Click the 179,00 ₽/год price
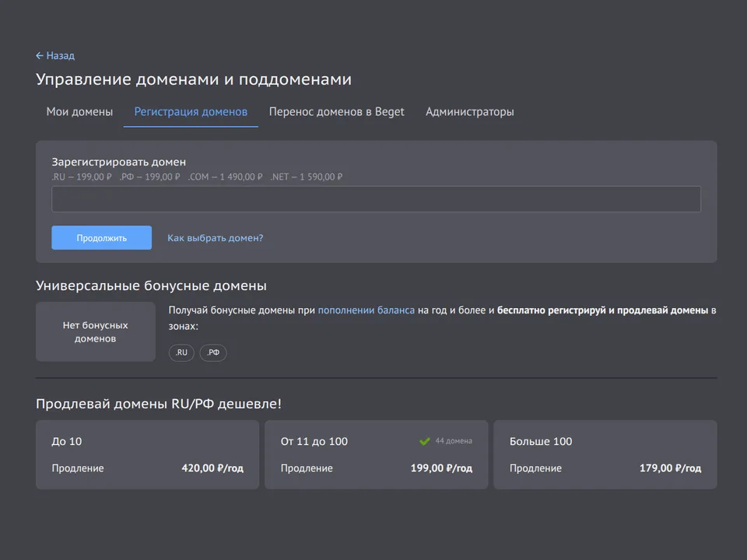Screen dimensions: 747x560 [x=670, y=468]
